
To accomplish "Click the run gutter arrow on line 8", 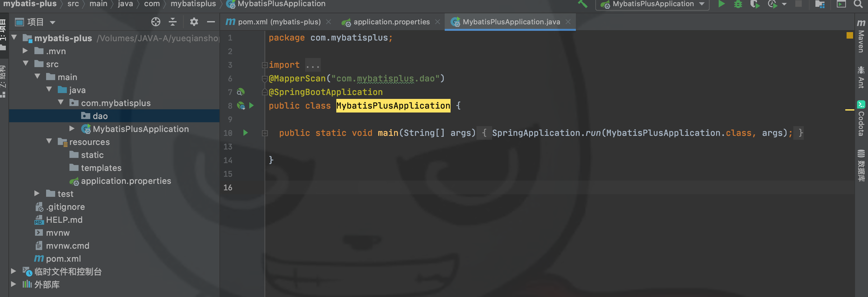I will pyautogui.click(x=251, y=106).
